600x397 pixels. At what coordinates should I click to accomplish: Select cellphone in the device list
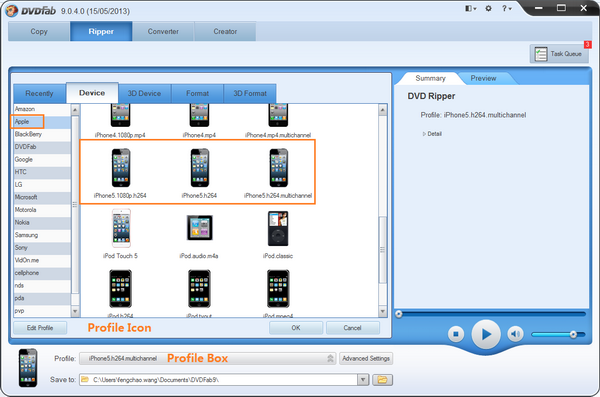tap(42, 273)
